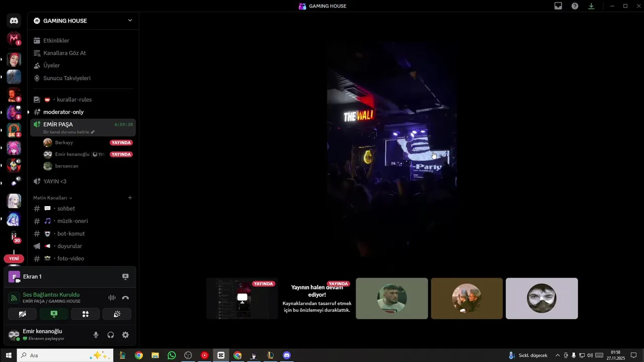Open Üyeler members list
Image resolution: width=644 pixels, height=362 pixels.
pyautogui.click(x=83, y=65)
